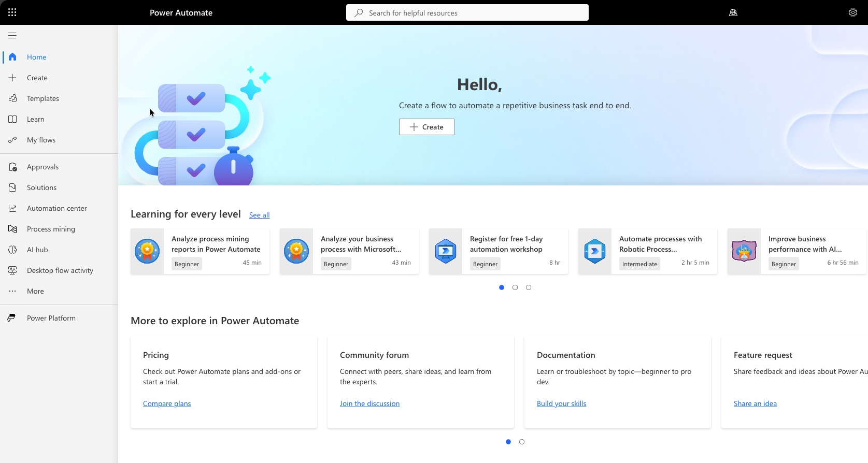Select third page dot of learning carousel
The height and width of the screenshot is (463, 868).
point(529,287)
